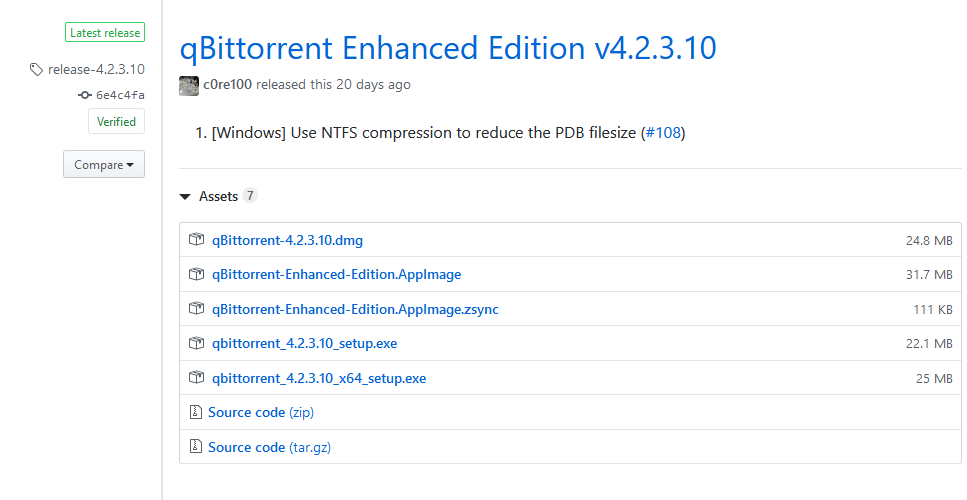967x500 pixels.
Task: Download qBittorrent-Enhanced-Edition.AppImage file
Action: point(336,274)
